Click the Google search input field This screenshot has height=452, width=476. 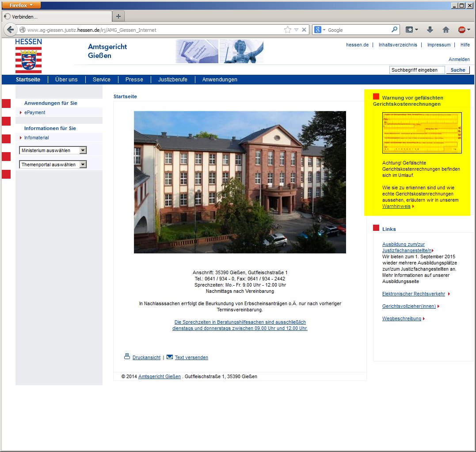pyautogui.click(x=358, y=30)
